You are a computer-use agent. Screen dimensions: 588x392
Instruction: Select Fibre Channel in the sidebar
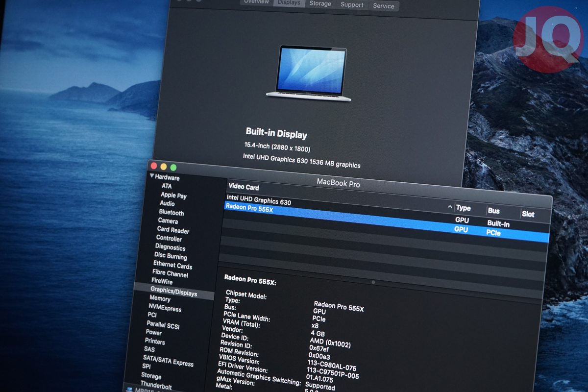click(170, 273)
